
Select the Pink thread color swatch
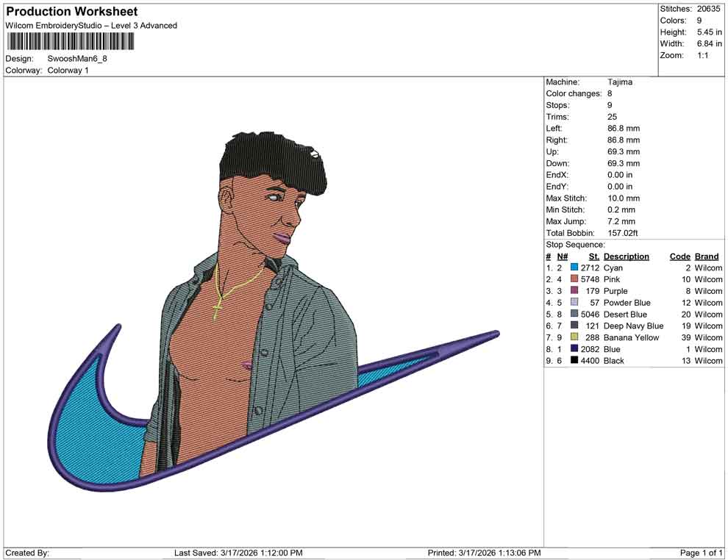[x=576, y=279]
